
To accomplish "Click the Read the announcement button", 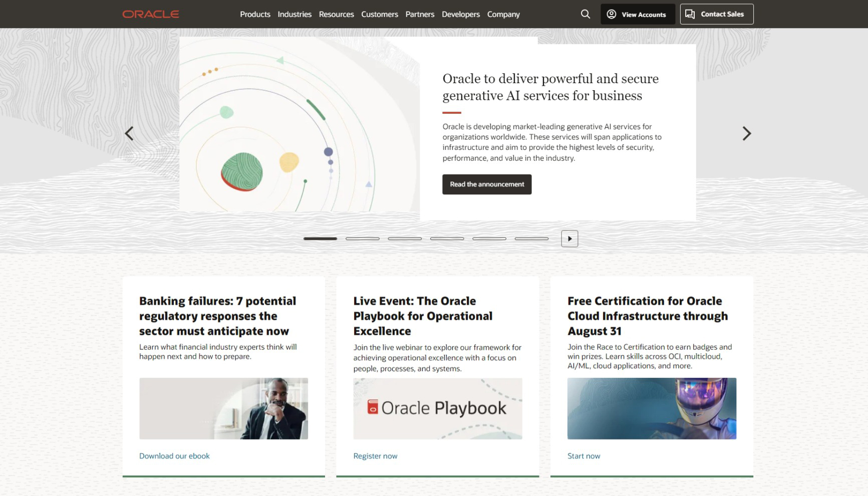I will tap(486, 184).
